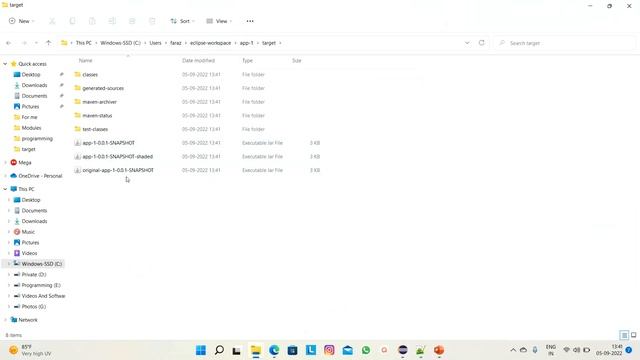Show hidden system tray icons
The image size is (640, 360).
click(x=513, y=350)
